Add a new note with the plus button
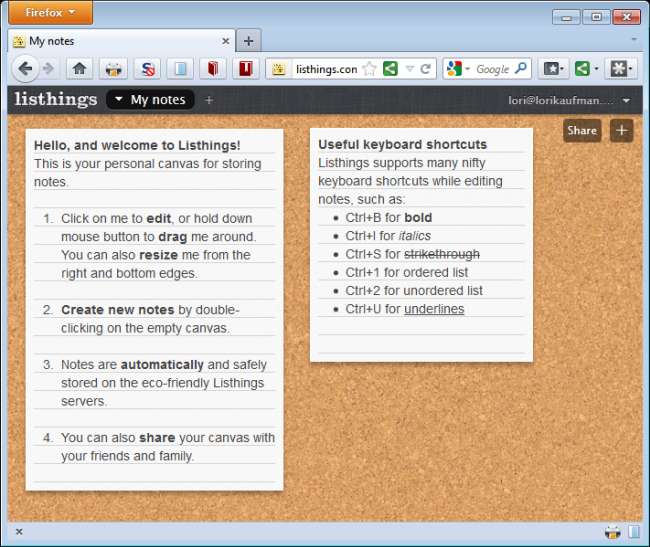The width and height of the screenshot is (650, 547). (621, 131)
